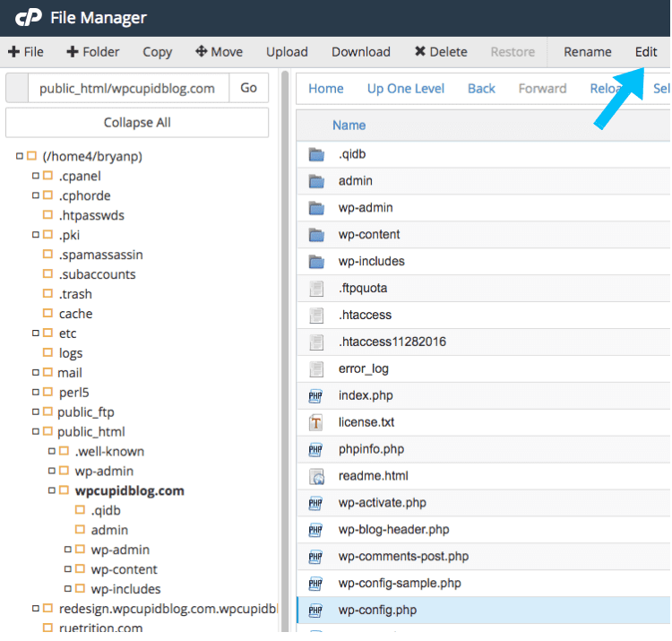
Task: Click the folder icon beside logs in the tree
Action: [x=48, y=352]
